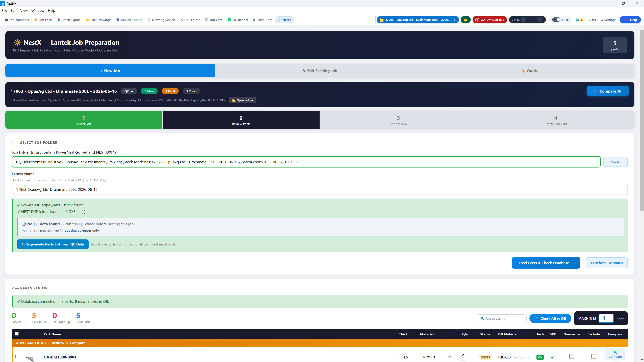Click the bar chart icon in toolbar
This screenshot has width=644, height=362.
tap(577, 20)
